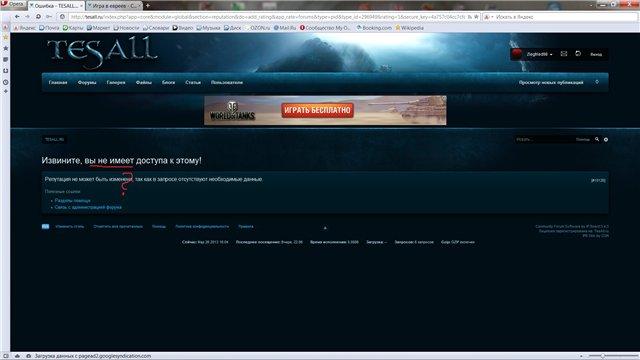Open the Блоги menu item
The height and width of the screenshot is (360, 640).
pos(169,82)
